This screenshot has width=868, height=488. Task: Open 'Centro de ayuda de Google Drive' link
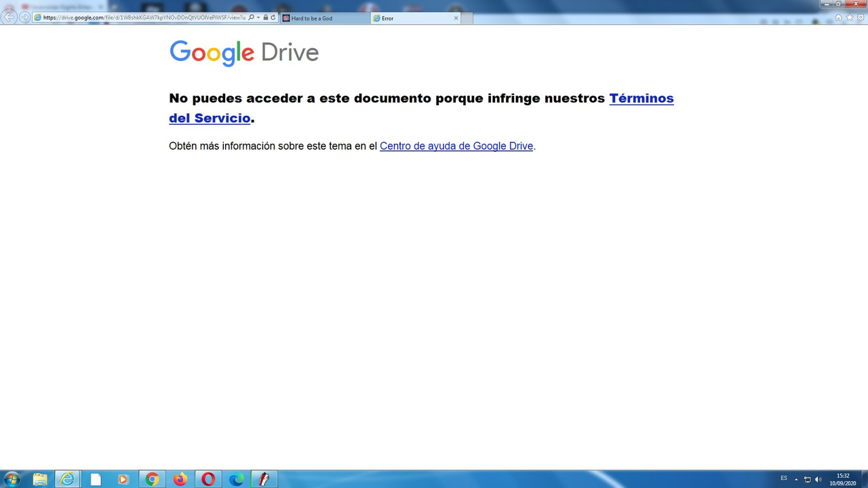(x=456, y=146)
